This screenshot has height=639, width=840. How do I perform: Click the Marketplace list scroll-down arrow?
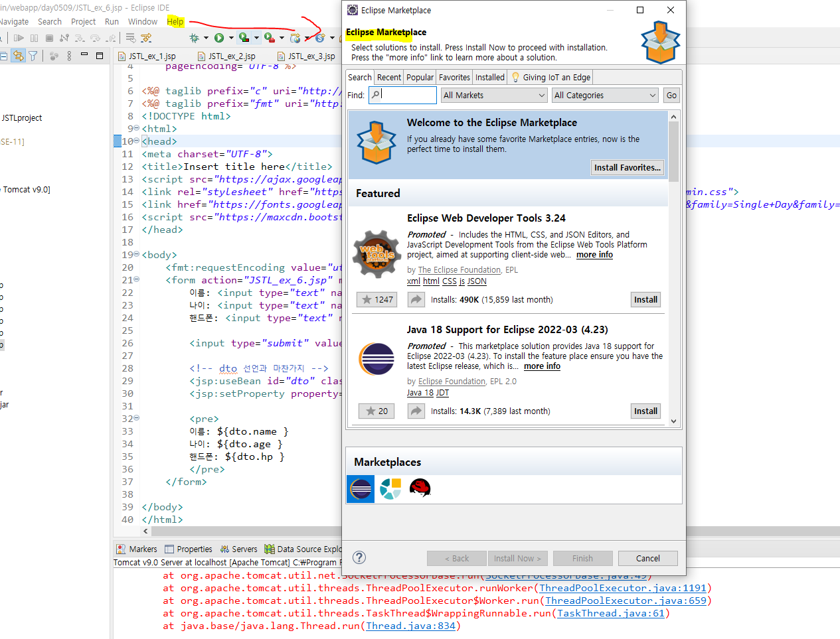(674, 421)
